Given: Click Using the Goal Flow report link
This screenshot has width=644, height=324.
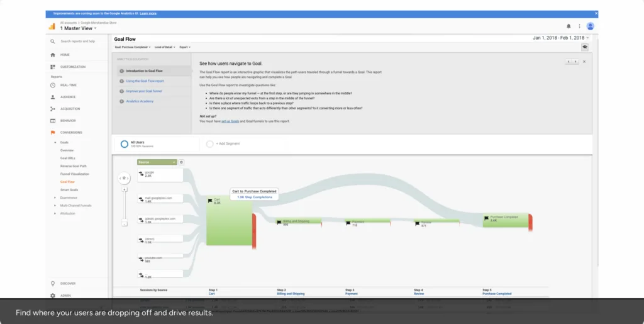Looking at the screenshot, I should coord(145,81).
